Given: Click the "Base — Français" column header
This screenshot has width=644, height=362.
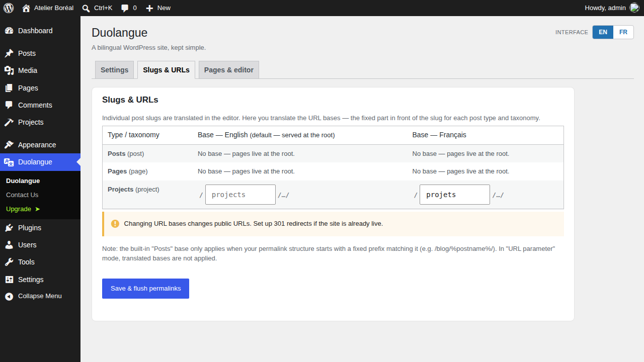Looking at the screenshot, I should (439, 135).
